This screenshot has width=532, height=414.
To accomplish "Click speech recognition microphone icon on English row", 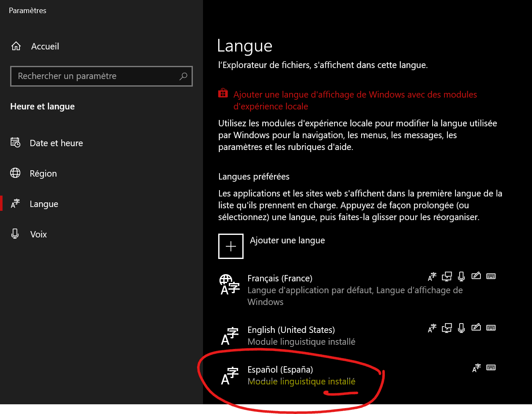I will click(x=461, y=328).
